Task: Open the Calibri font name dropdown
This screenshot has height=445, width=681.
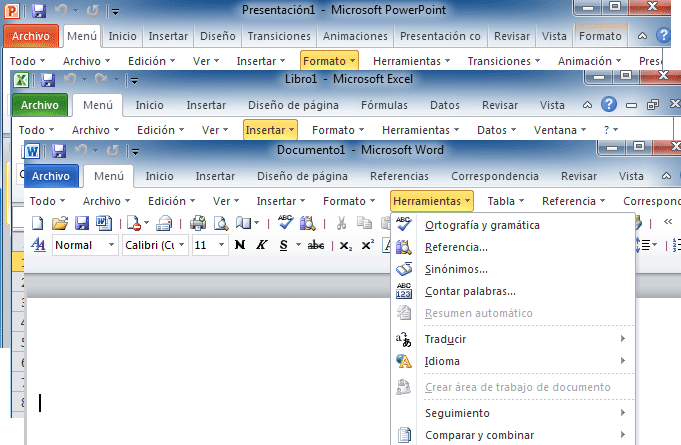Action: point(182,245)
